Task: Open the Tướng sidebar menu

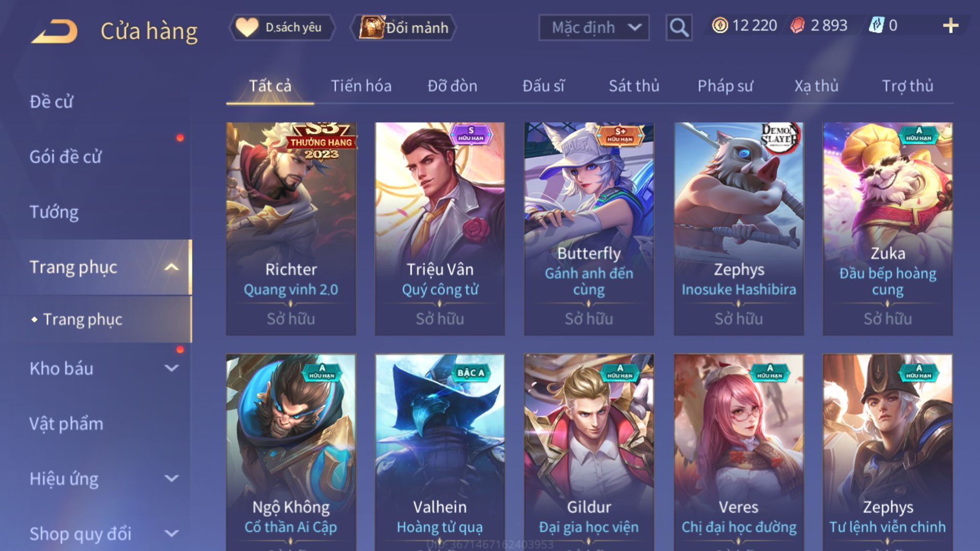Action: tap(54, 212)
